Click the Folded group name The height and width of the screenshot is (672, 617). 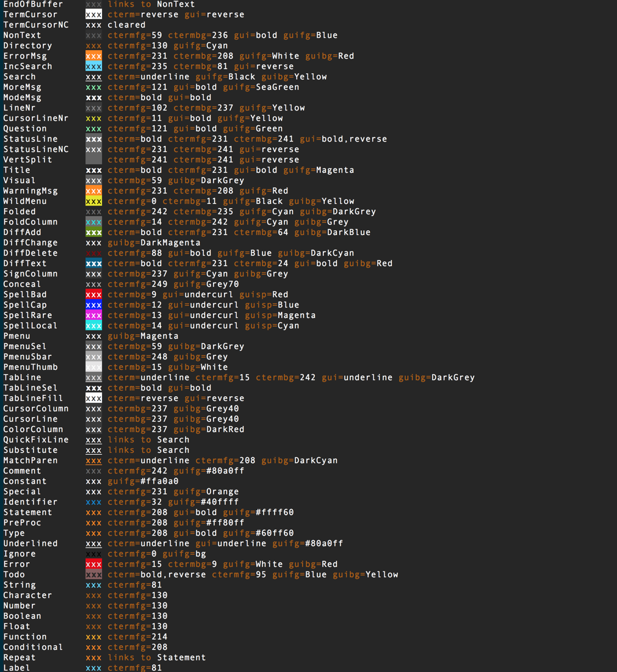click(20, 211)
